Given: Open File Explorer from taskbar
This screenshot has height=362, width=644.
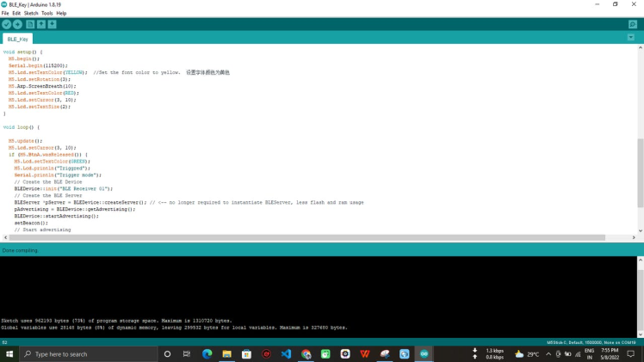Looking at the screenshot, I should (226, 353).
